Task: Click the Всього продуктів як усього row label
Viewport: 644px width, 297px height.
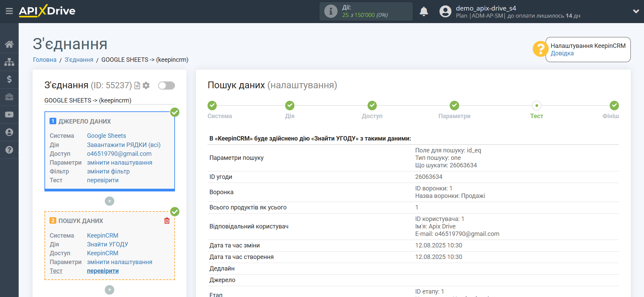Action: 248,207
